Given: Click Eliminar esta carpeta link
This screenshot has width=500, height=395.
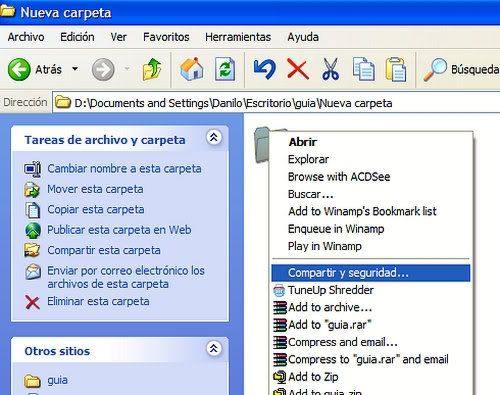Looking at the screenshot, I should [x=98, y=301].
